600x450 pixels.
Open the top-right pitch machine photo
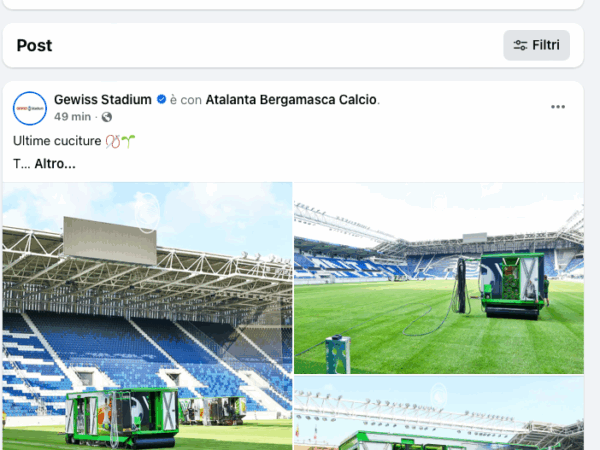point(439,278)
